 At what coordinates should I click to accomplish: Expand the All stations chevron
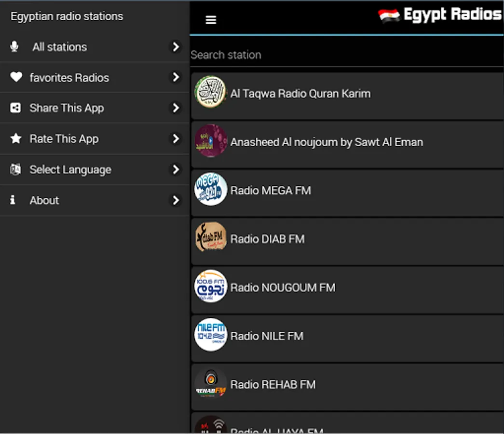[x=176, y=47]
